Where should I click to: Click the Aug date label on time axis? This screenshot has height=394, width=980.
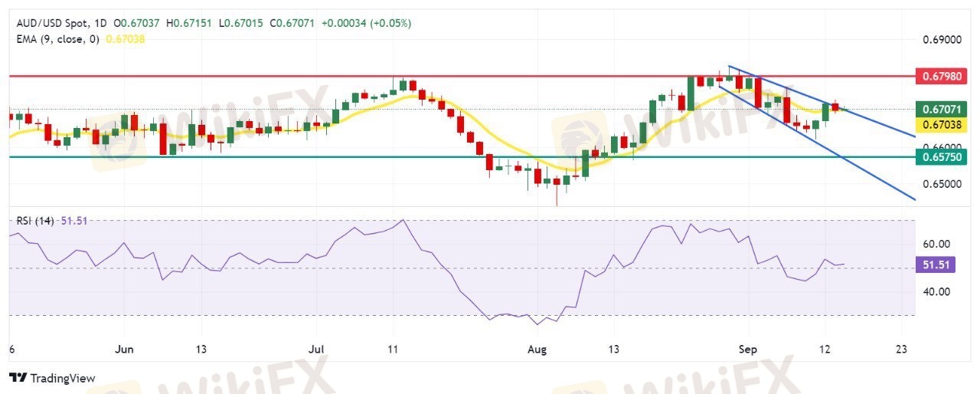click(x=537, y=349)
